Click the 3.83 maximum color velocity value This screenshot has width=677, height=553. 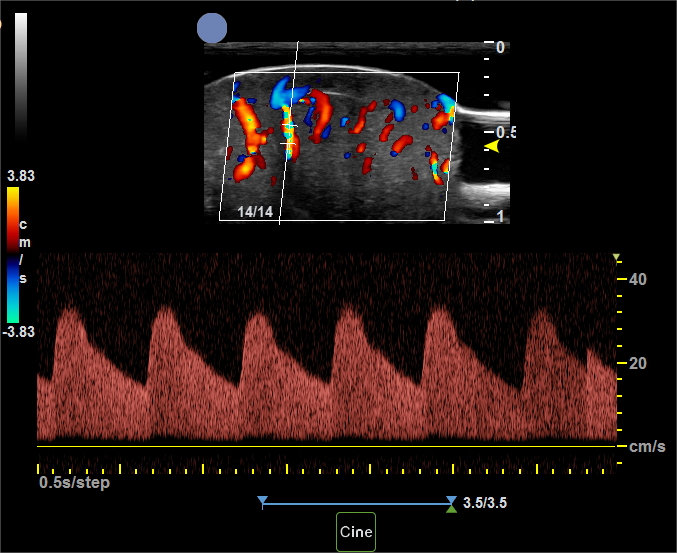[20, 176]
